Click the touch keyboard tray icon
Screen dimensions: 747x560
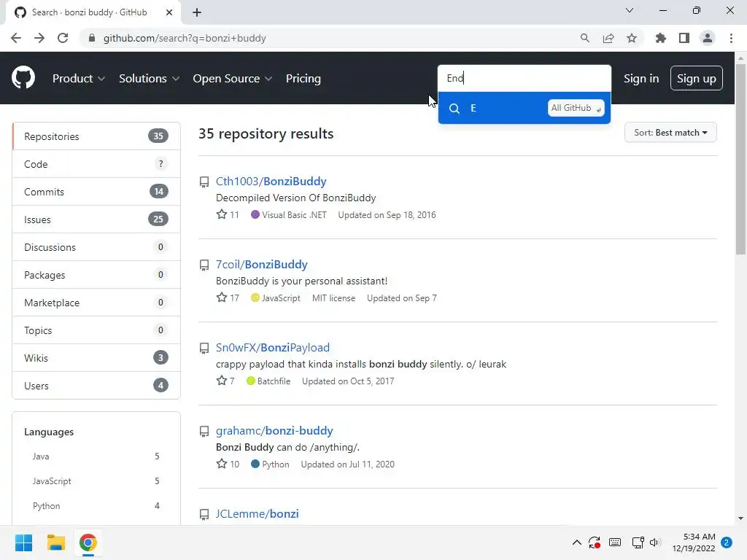click(615, 542)
